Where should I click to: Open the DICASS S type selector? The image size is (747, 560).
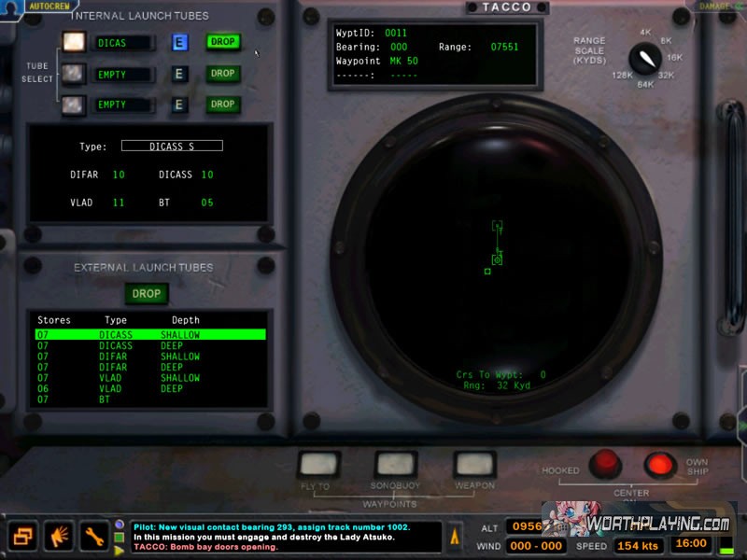click(x=172, y=147)
